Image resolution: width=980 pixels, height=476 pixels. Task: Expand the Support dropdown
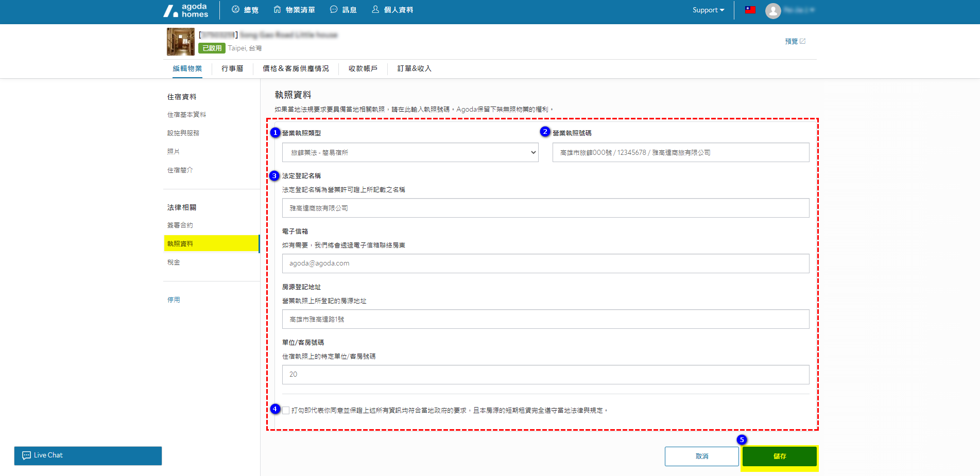point(709,10)
